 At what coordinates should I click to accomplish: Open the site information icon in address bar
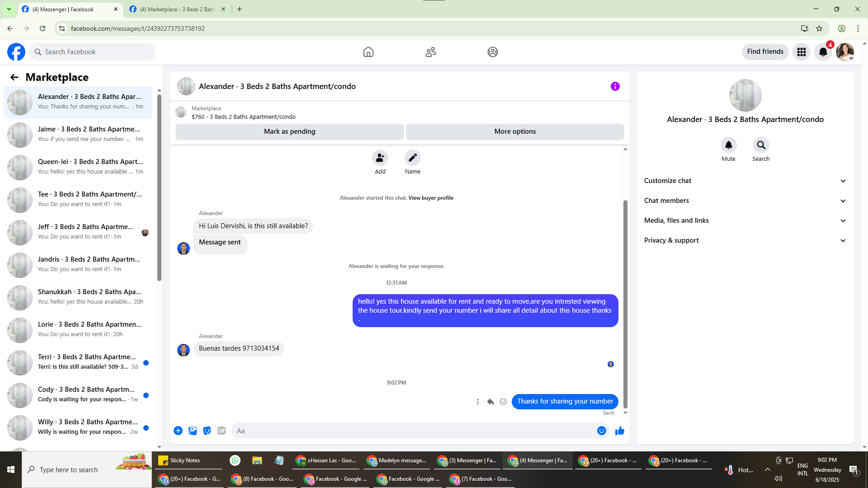[62, 28]
